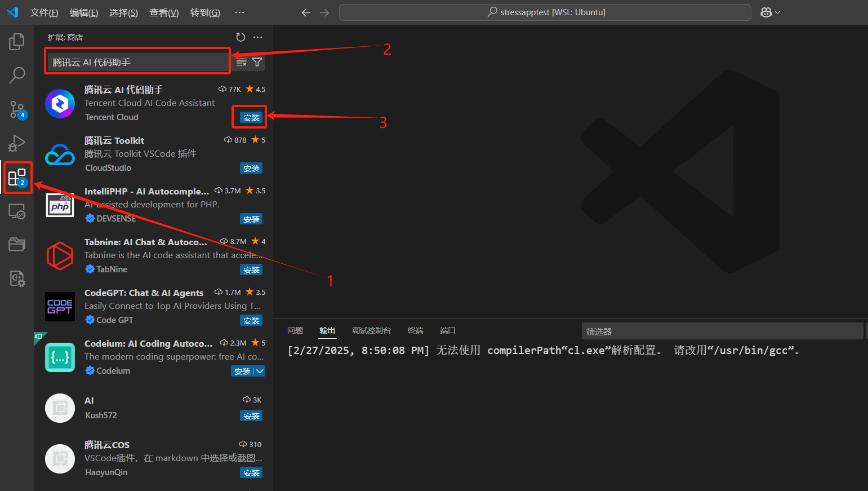Image resolution: width=868 pixels, height=491 pixels.
Task: Go back using the left arrow
Action: pyautogui.click(x=306, y=12)
